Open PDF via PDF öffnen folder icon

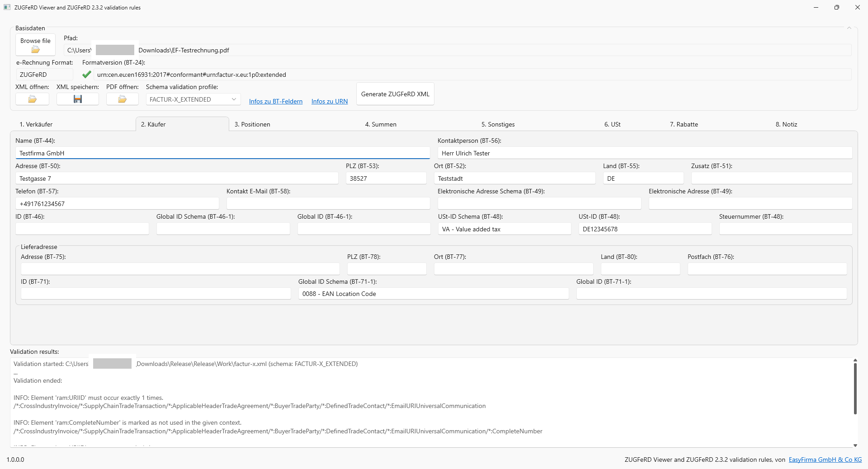(123, 99)
